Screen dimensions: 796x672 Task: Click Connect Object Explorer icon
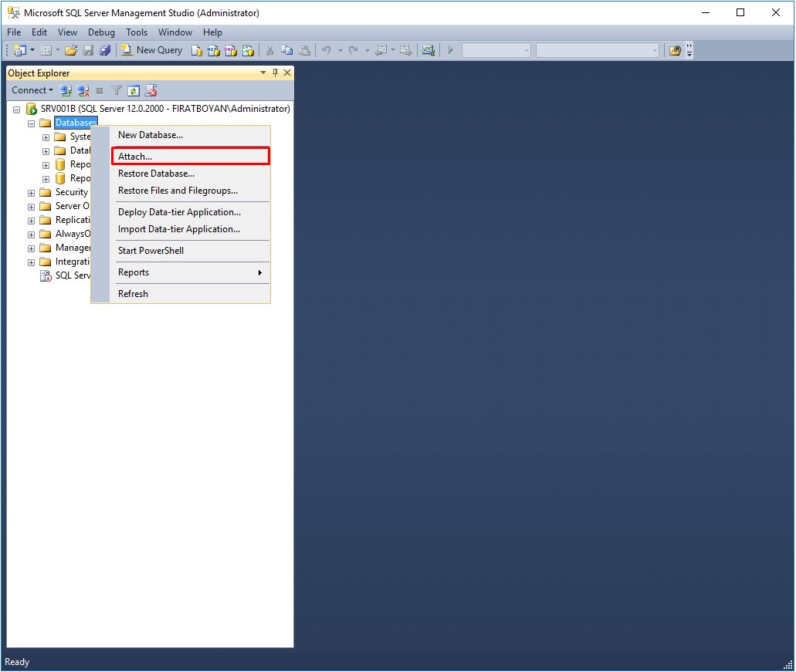coord(66,91)
